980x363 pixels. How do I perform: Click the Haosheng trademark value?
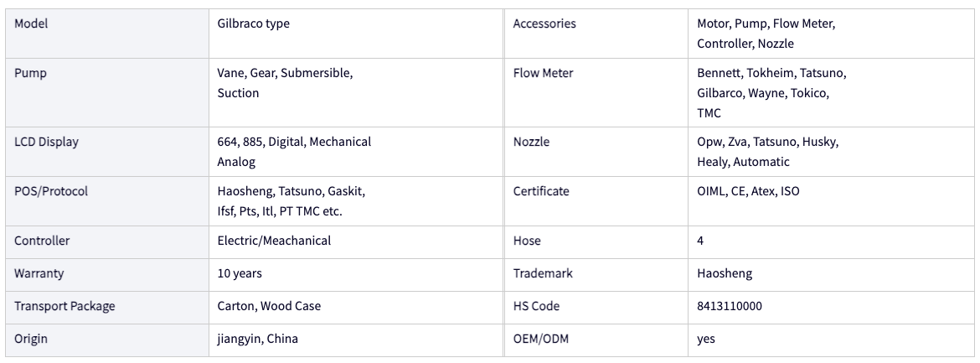coord(725,273)
